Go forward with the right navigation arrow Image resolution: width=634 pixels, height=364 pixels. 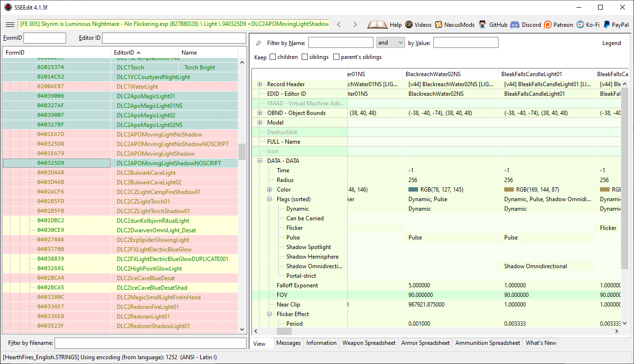point(355,24)
